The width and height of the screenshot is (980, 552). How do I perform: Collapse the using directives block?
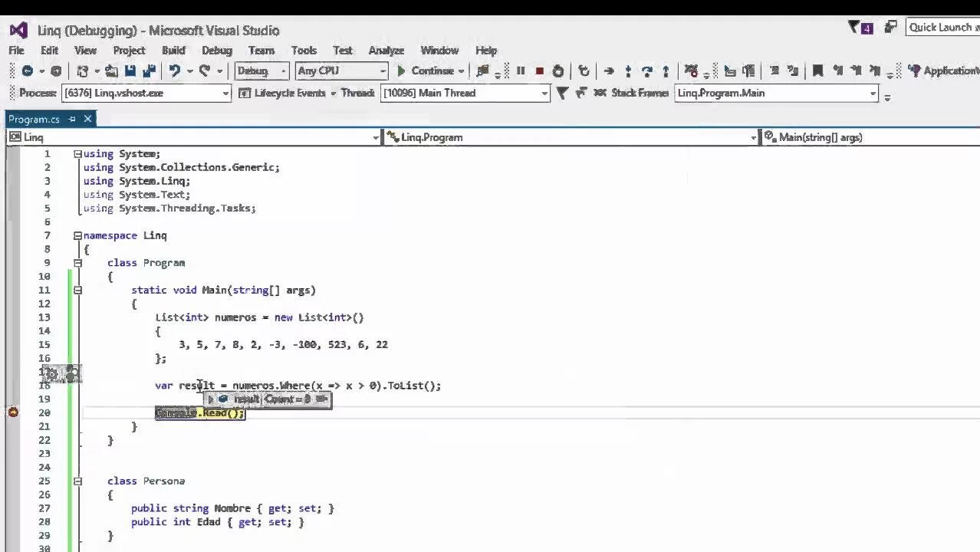coord(77,154)
